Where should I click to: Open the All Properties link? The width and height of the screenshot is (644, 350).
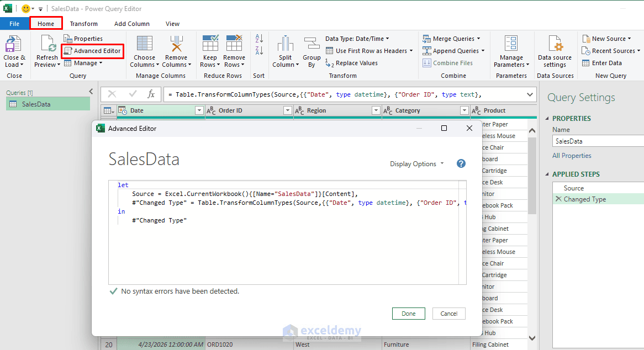click(572, 156)
